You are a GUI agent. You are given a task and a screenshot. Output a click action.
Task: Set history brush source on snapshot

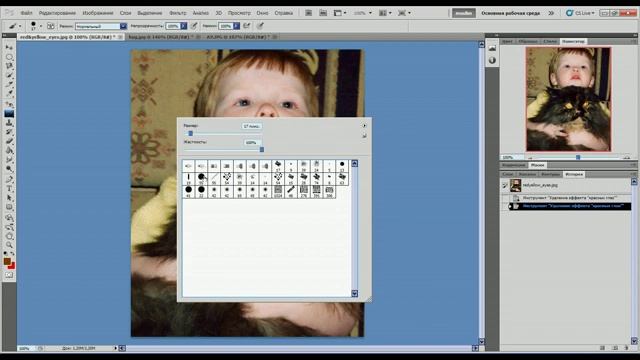(505, 185)
